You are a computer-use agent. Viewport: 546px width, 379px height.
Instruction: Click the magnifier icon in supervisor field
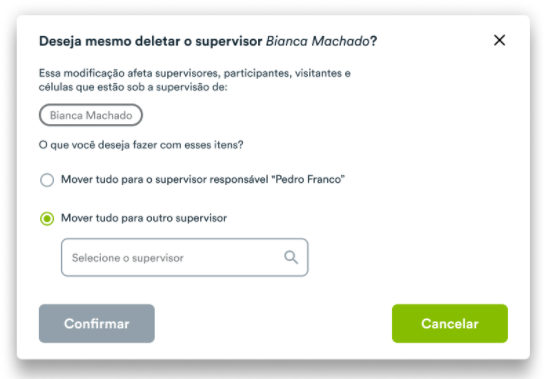click(x=291, y=257)
